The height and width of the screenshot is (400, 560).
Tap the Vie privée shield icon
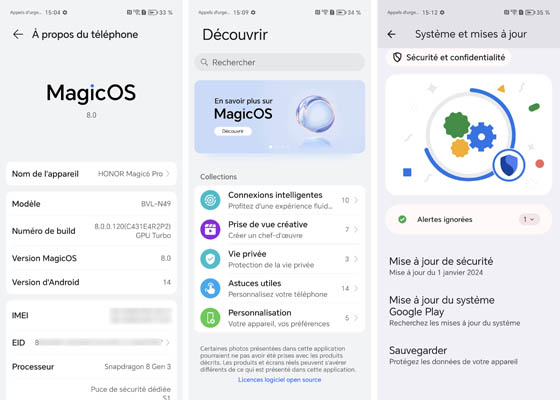coord(210,259)
